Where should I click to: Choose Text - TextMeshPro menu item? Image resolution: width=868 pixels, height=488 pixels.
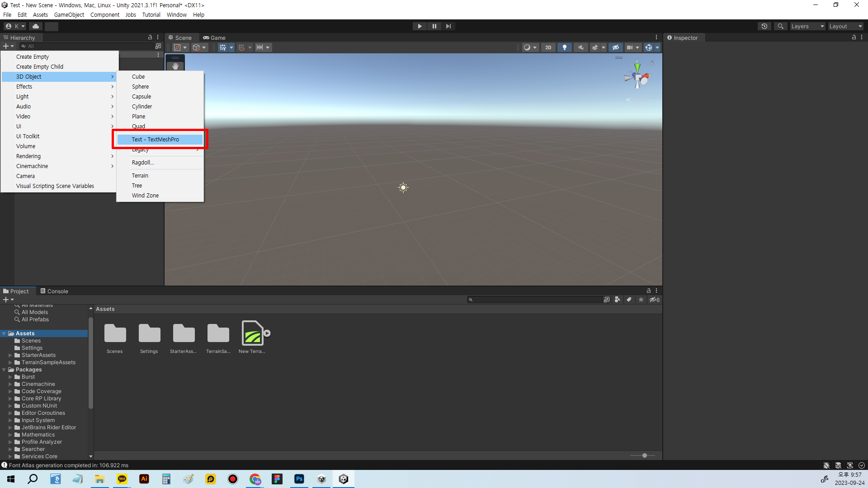[160, 139]
